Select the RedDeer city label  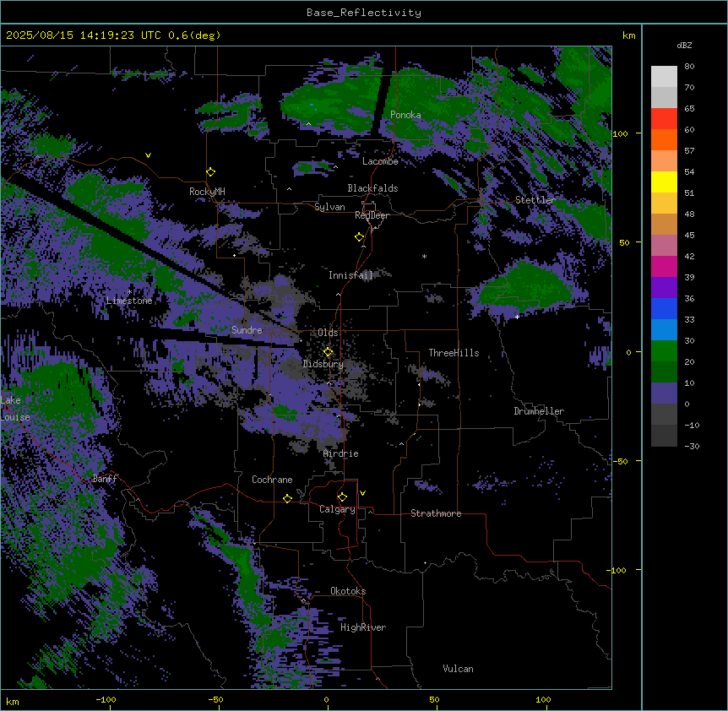point(372,214)
